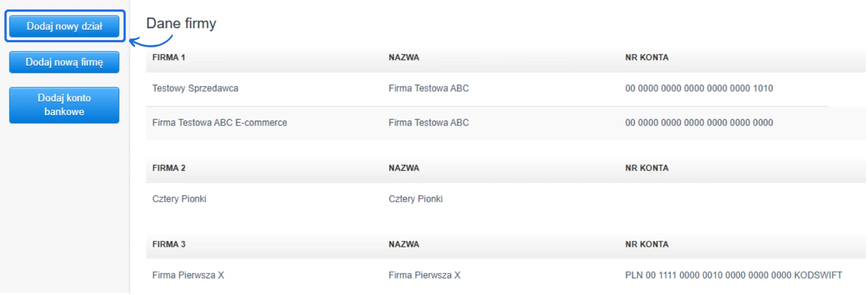This screenshot has width=868, height=295.
Task: Select the Testowy Sprzedawca row entry
Action: pyautogui.click(x=195, y=88)
